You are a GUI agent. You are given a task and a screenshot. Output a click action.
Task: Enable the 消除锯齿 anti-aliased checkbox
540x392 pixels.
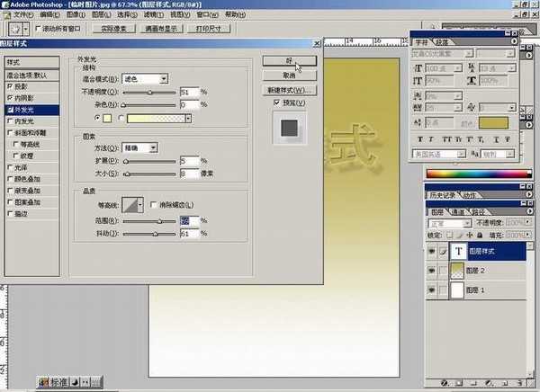coord(153,205)
